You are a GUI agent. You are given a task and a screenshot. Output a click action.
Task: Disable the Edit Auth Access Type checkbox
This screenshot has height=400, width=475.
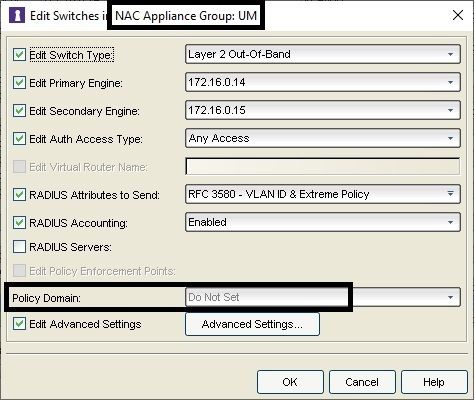19,139
